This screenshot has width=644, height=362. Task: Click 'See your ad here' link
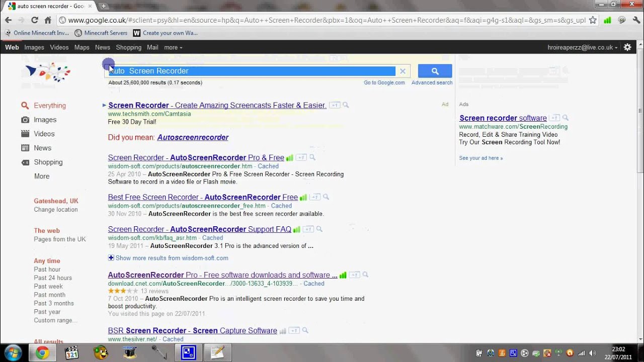480,158
